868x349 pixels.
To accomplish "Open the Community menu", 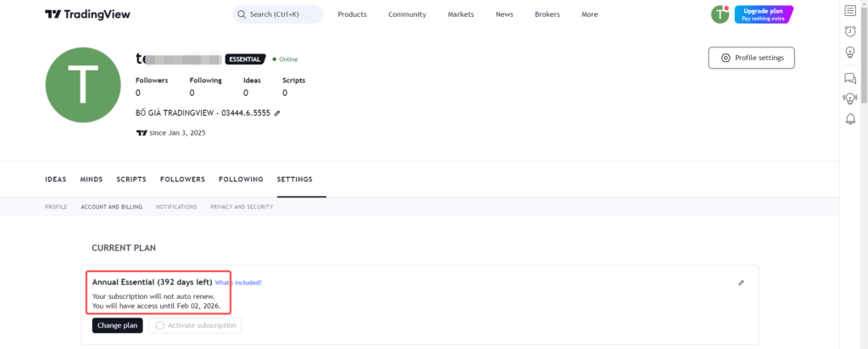I will click(407, 14).
